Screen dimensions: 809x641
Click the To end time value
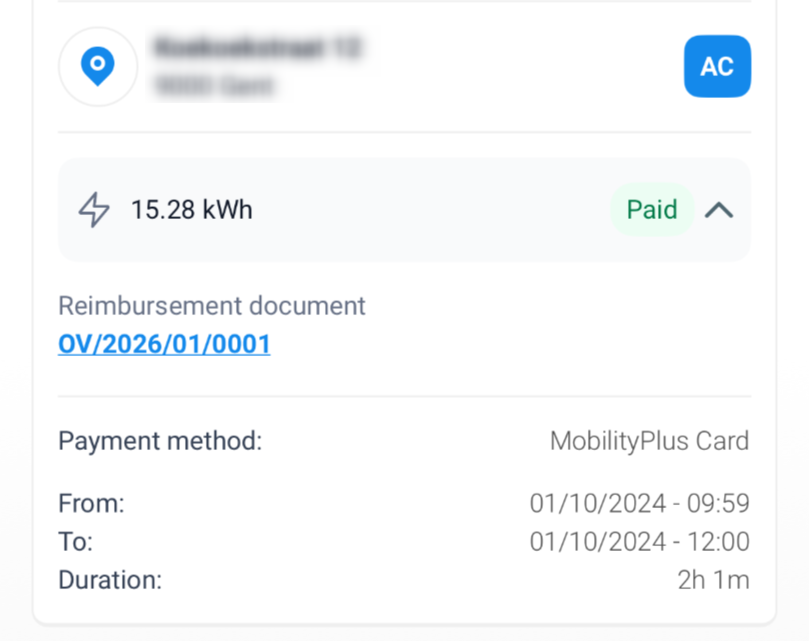point(640,541)
